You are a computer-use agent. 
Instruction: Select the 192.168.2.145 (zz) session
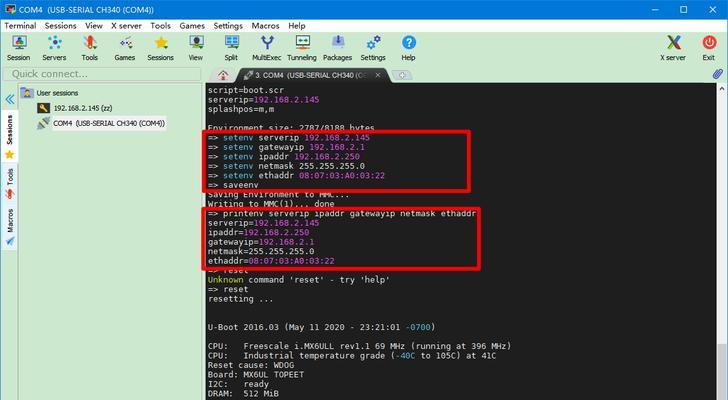[83, 108]
